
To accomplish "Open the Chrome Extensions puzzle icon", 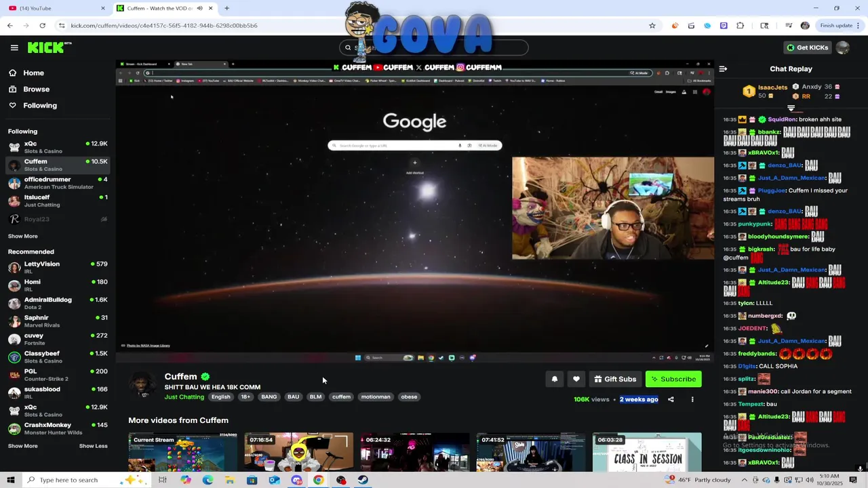I will pyautogui.click(x=741, y=26).
